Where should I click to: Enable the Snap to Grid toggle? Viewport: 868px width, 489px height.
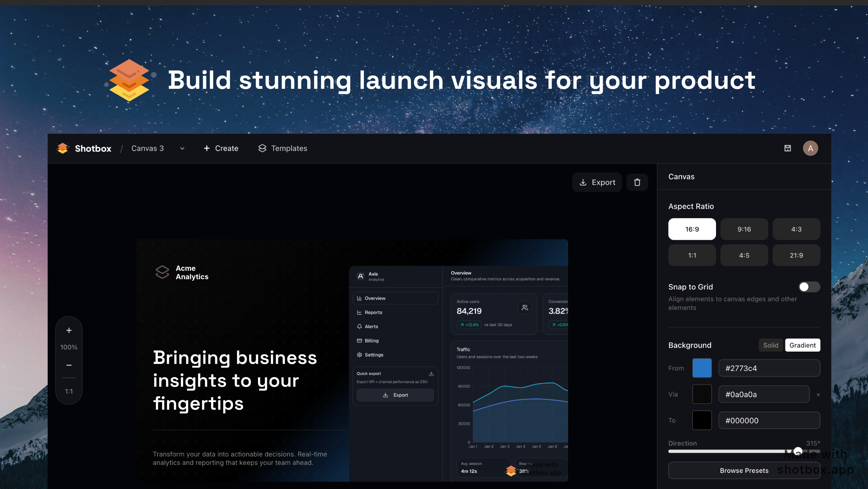809,287
